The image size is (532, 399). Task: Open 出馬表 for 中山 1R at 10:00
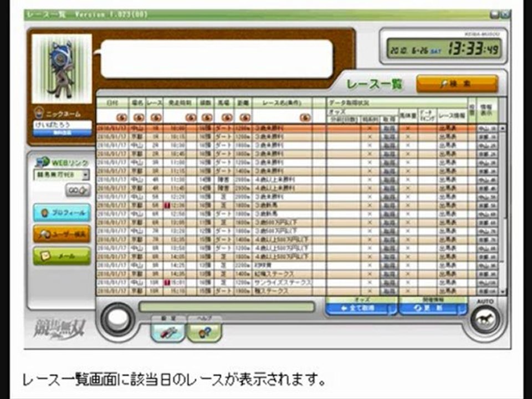coord(448,129)
